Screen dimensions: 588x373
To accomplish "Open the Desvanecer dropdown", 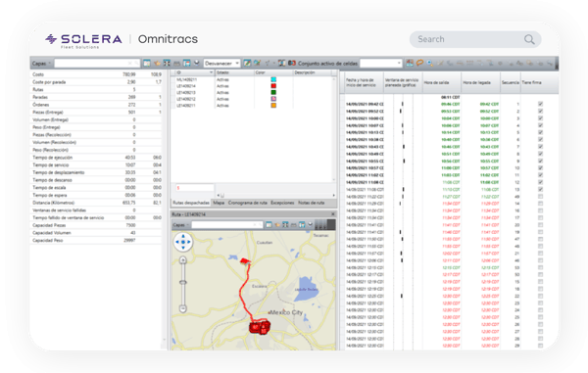I will [x=221, y=63].
